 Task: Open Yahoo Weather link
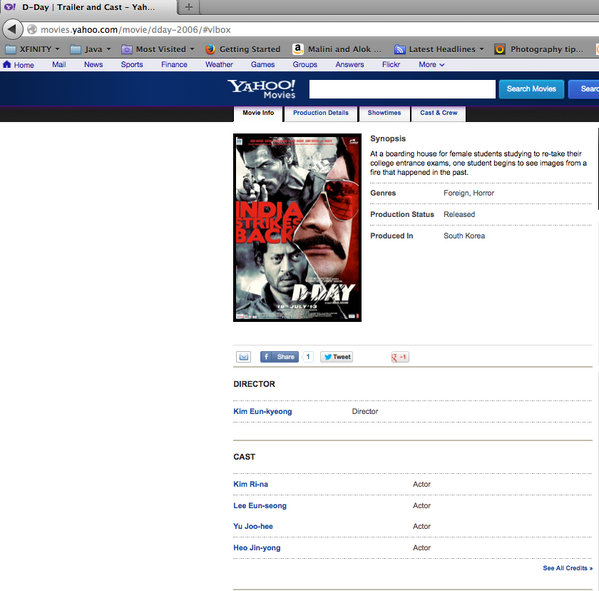pyautogui.click(x=219, y=65)
